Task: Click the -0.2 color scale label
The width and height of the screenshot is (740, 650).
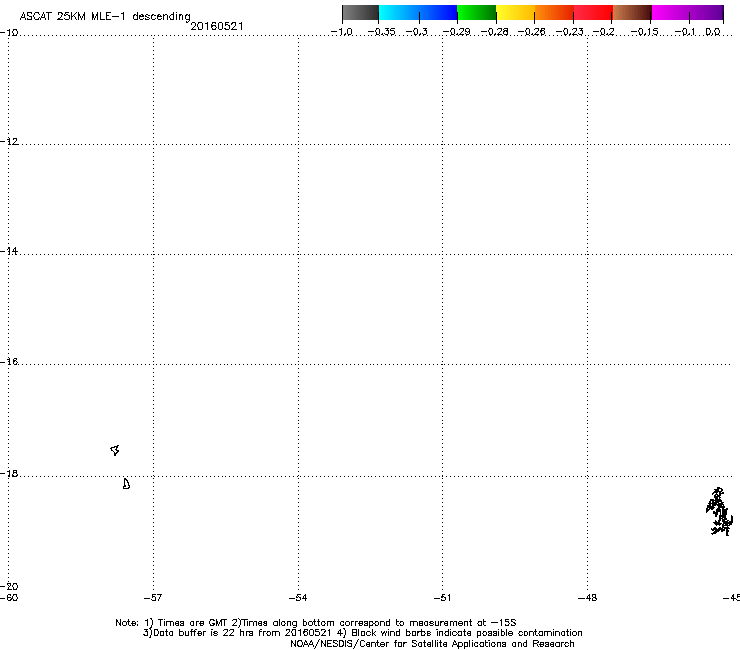Action: pyautogui.click(x=604, y=32)
